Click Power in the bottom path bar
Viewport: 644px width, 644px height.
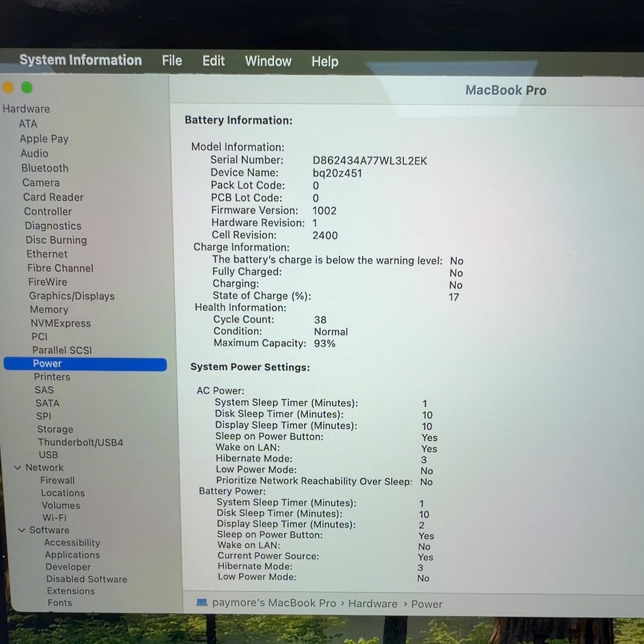pos(427,604)
